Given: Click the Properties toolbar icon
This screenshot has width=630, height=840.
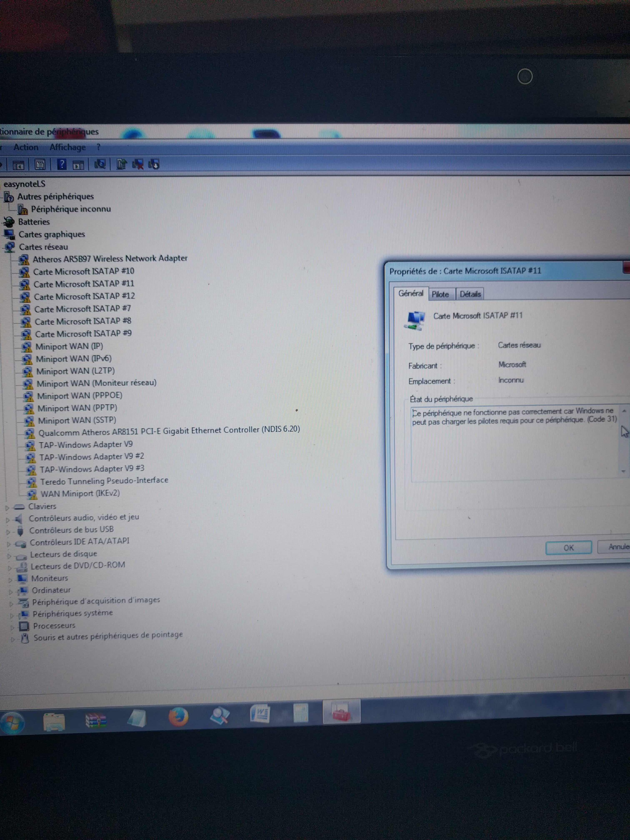Looking at the screenshot, I should pyautogui.click(x=40, y=165).
